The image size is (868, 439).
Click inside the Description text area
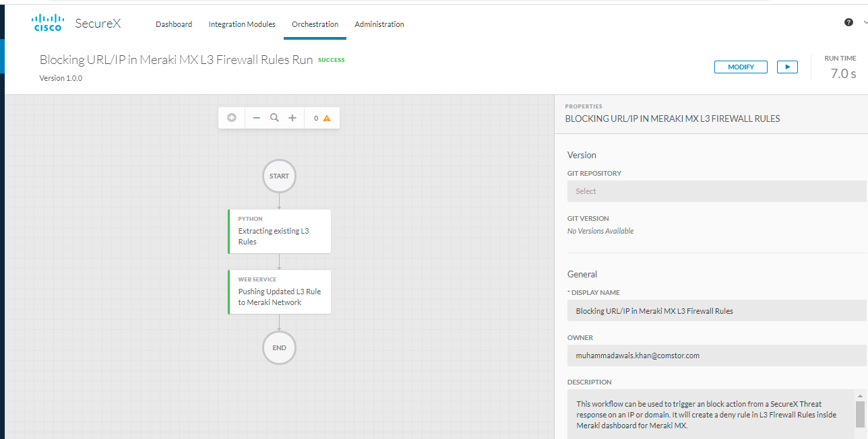pyautogui.click(x=711, y=414)
